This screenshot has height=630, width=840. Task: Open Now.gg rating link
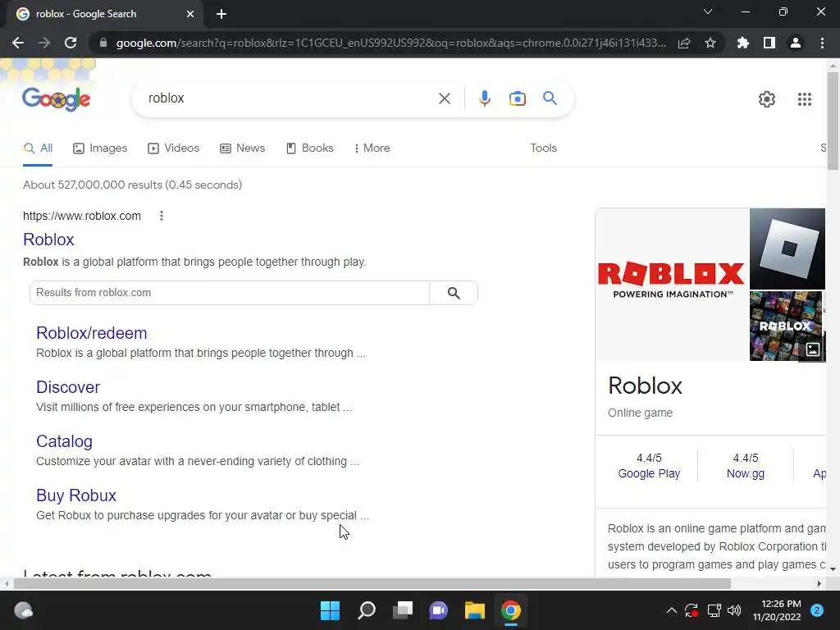click(745, 473)
